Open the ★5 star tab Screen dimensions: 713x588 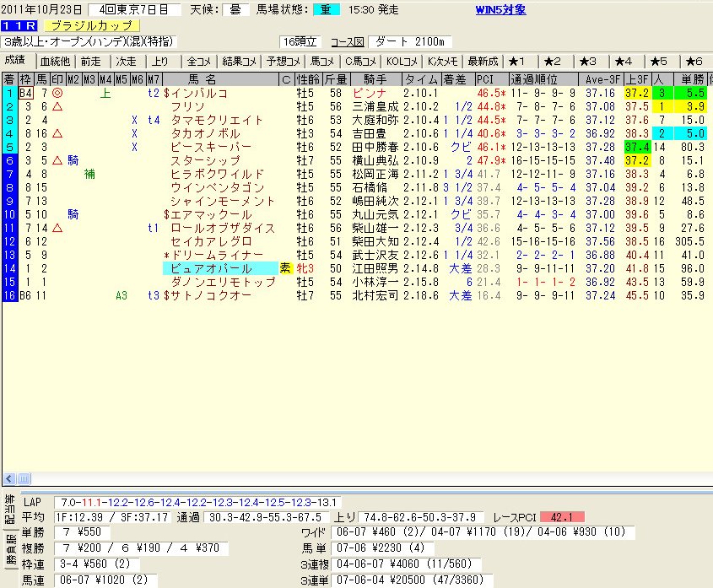658,62
